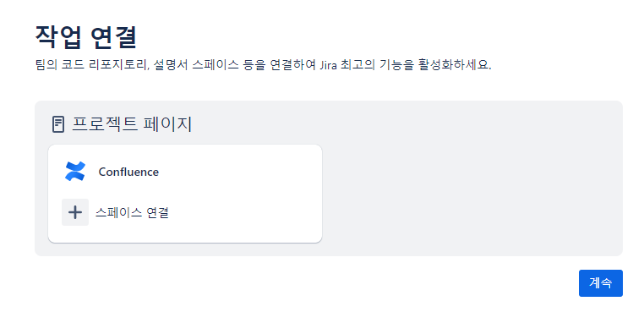Screen dimensions: 644x323
Task: Click the plus icon to add a space
Action: point(75,212)
